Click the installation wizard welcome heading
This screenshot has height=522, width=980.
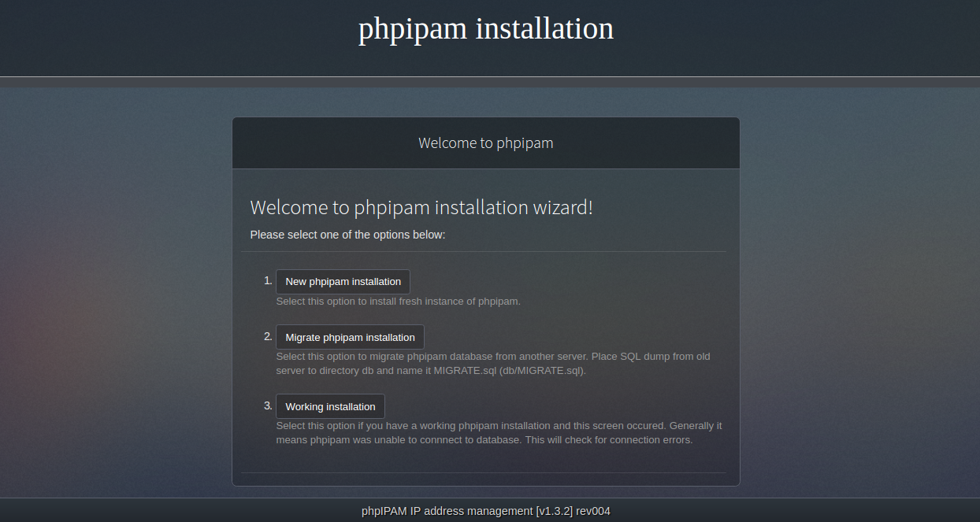pyautogui.click(x=421, y=208)
